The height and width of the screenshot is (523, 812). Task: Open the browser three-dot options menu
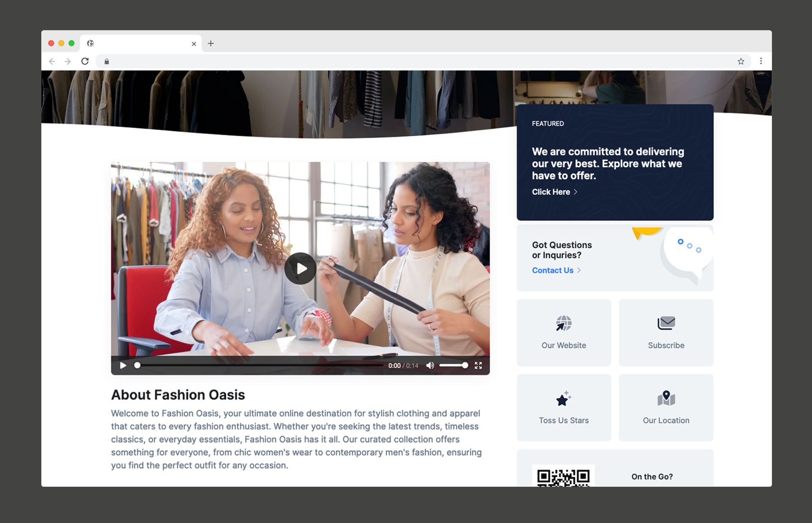click(x=761, y=61)
